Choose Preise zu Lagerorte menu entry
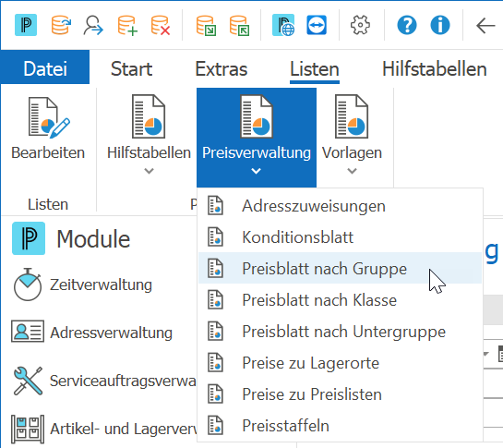Screen dimensions: 503x448 (x=340, y=363)
